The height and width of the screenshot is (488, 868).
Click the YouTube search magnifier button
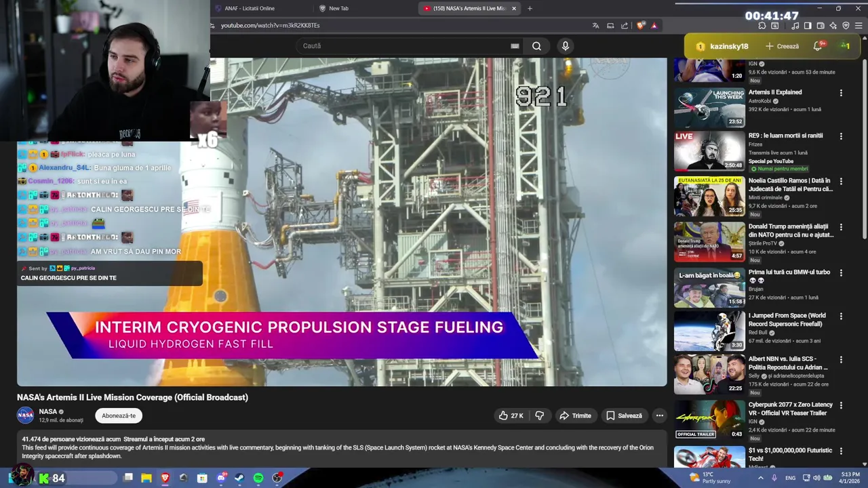tap(536, 46)
